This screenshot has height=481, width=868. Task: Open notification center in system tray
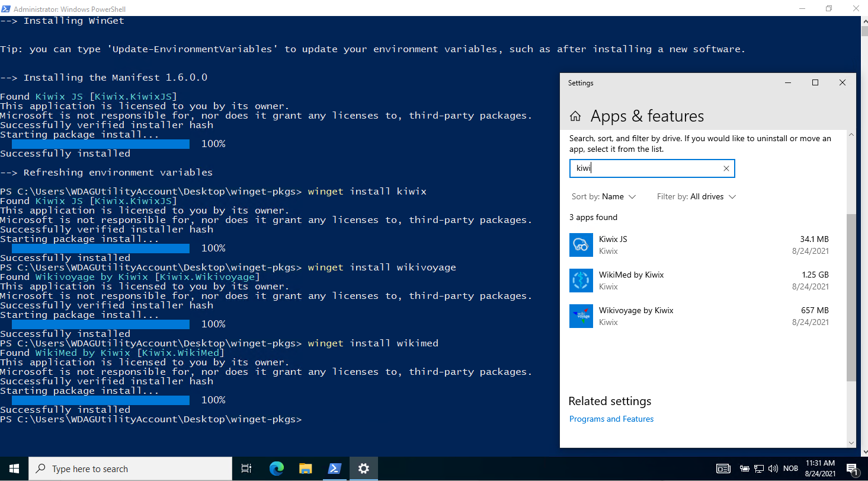click(853, 469)
